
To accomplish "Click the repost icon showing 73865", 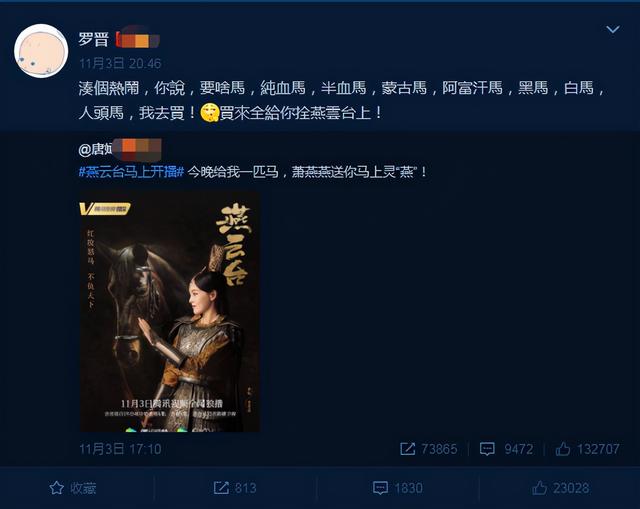I will [x=407, y=449].
